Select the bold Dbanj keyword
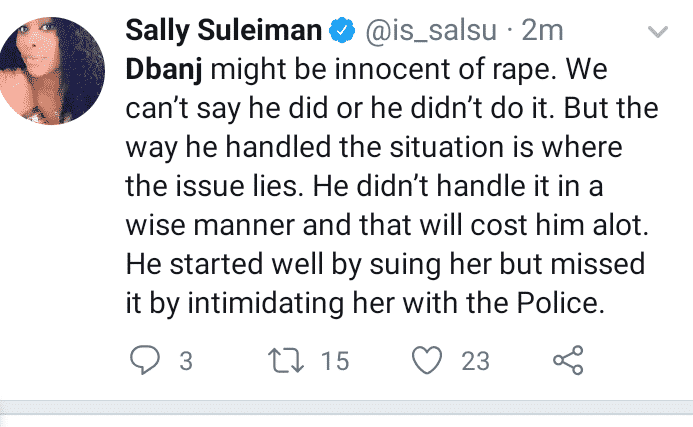Image resolution: width=693 pixels, height=427 pixels. coord(164,69)
